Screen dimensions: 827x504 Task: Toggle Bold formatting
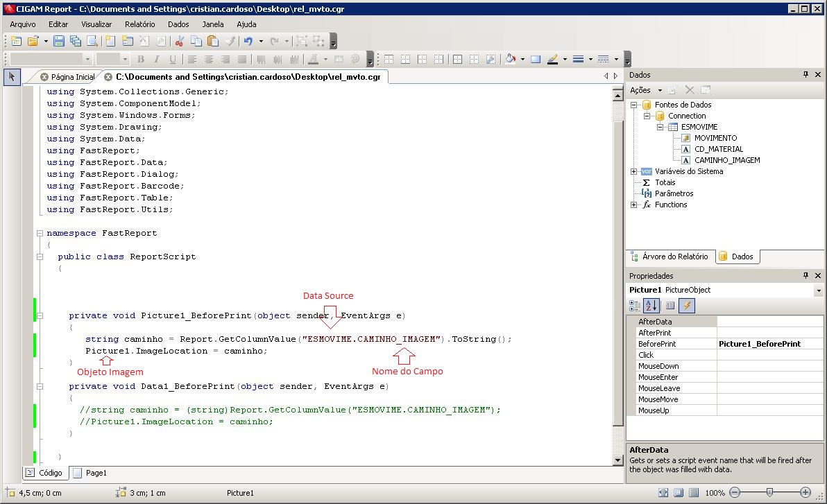140,59
